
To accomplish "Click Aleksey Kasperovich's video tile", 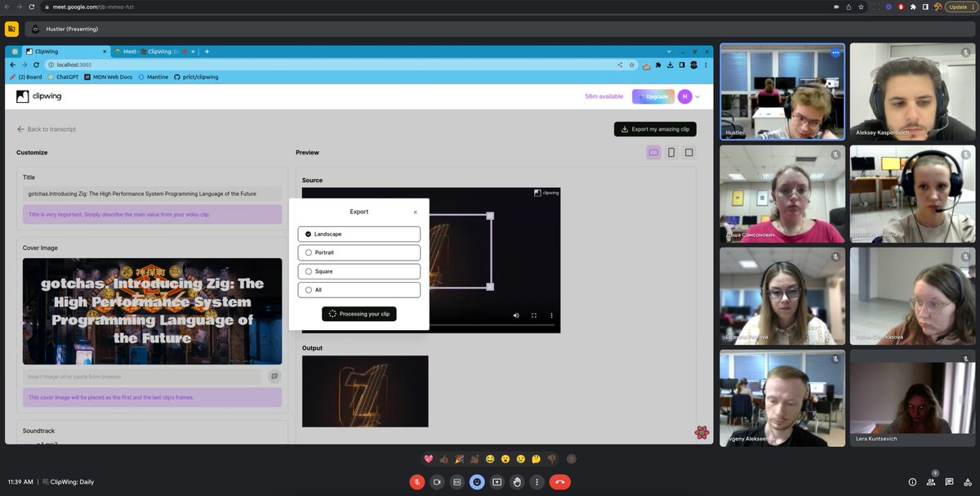I will [912, 92].
